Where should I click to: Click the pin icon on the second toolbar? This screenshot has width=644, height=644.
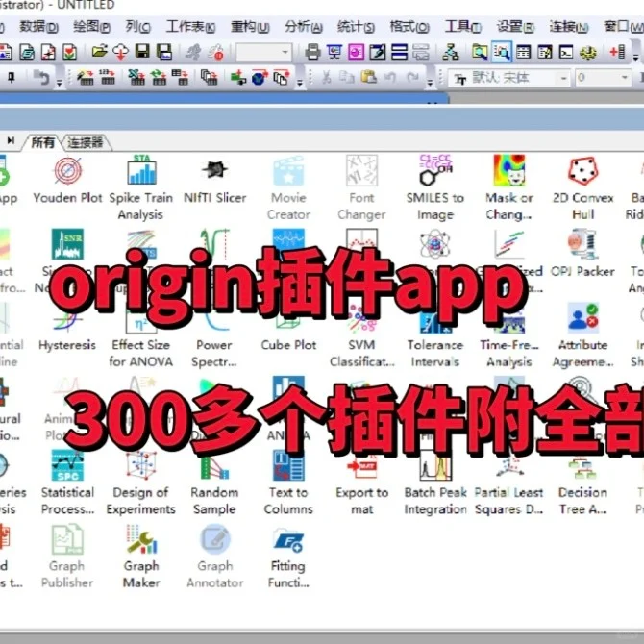coord(12,77)
